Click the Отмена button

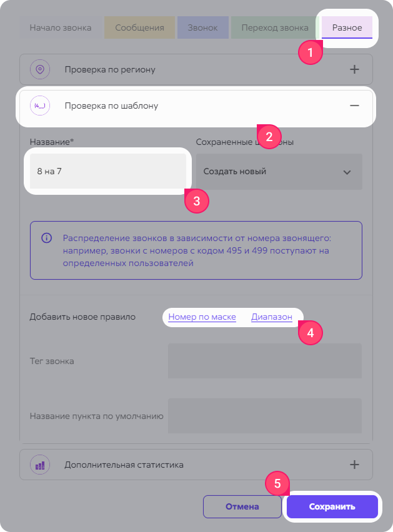tap(242, 506)
